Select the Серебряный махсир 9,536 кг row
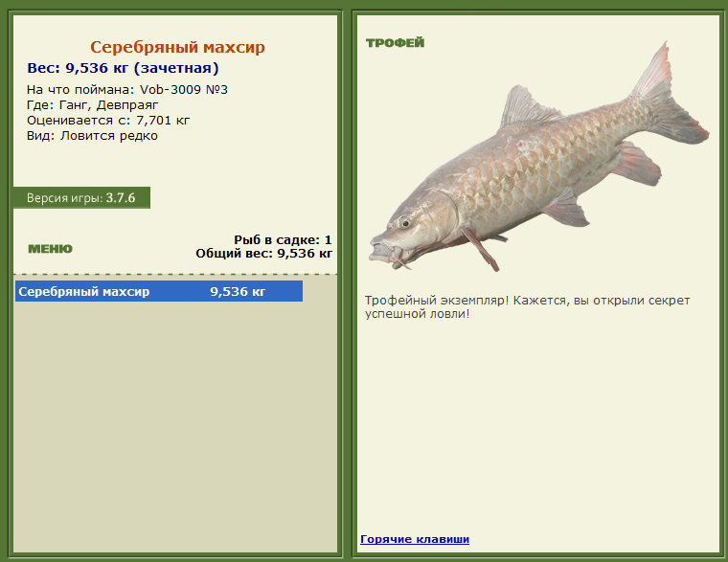 click(159, 291)
